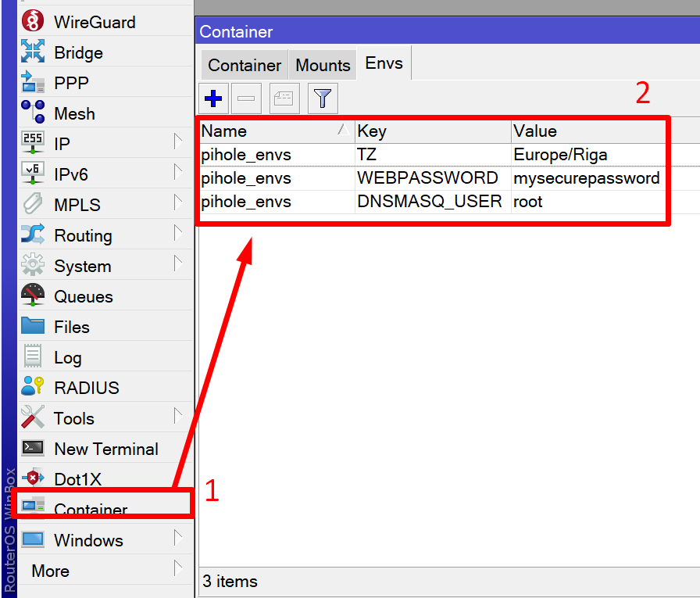
Task: Click the '3 items' status bar text
Action: tap(230, 582)
